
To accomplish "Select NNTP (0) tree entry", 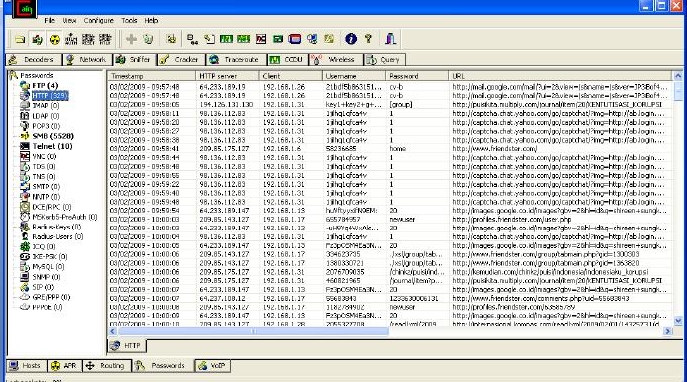I will 46,197.
